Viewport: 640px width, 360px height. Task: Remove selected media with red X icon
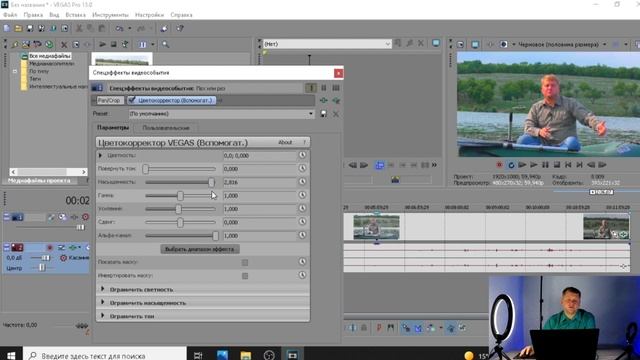64,44
